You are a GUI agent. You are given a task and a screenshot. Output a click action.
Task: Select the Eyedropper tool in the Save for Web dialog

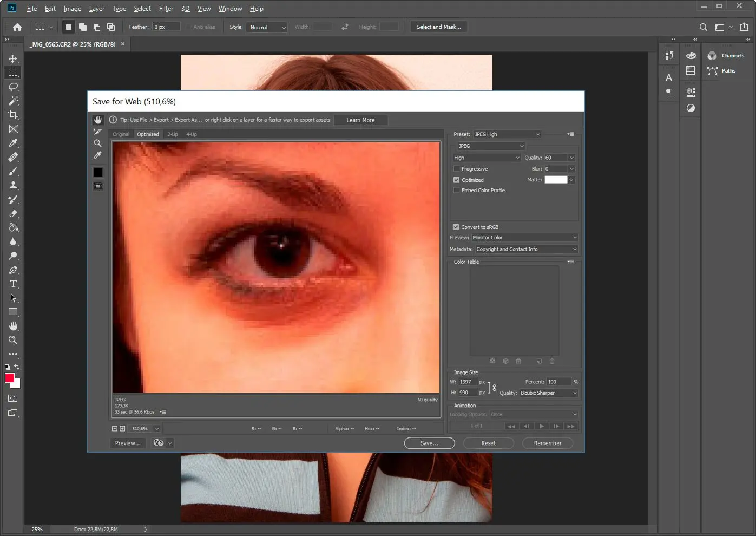[97, 155]
